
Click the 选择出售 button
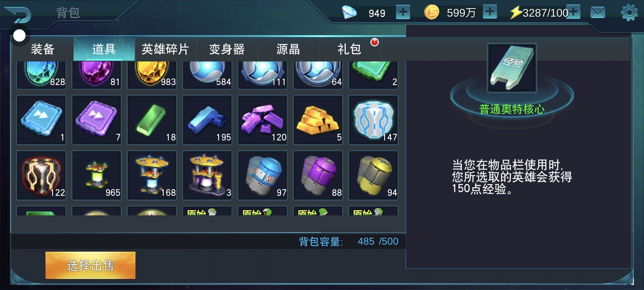pos(90,265)
